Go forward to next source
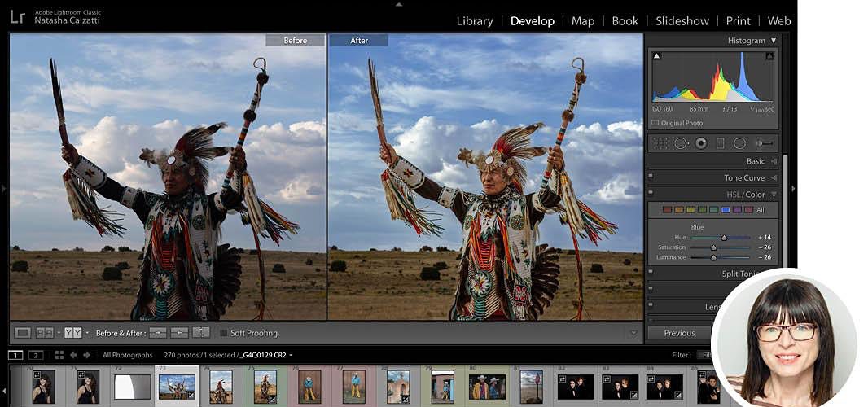Viewport: 868px width, 407px height. pyautogui.click(x=86, y=355)
